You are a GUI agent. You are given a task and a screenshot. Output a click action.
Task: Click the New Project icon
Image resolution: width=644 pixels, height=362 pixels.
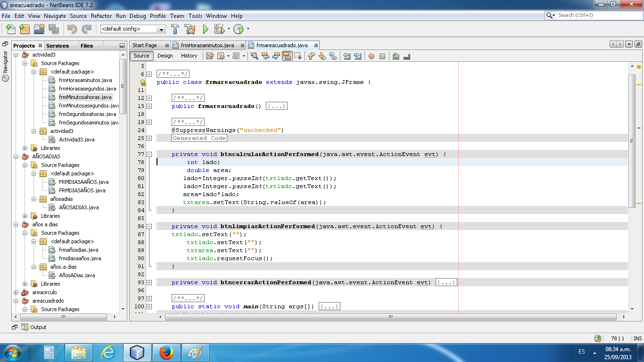(x=25, y=29)
